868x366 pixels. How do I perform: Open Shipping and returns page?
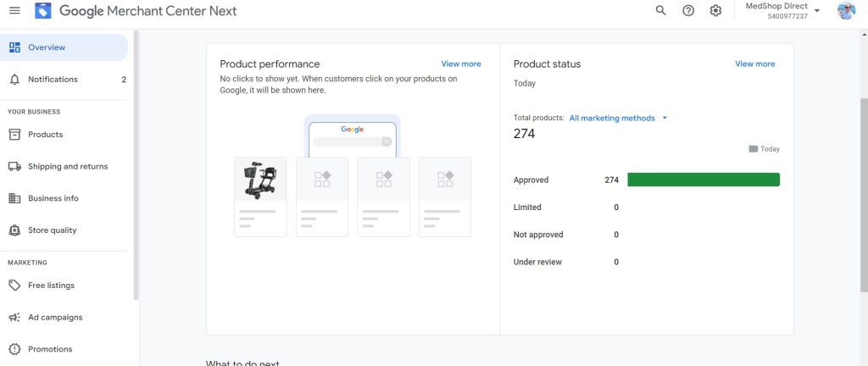(x=64, y=166)
